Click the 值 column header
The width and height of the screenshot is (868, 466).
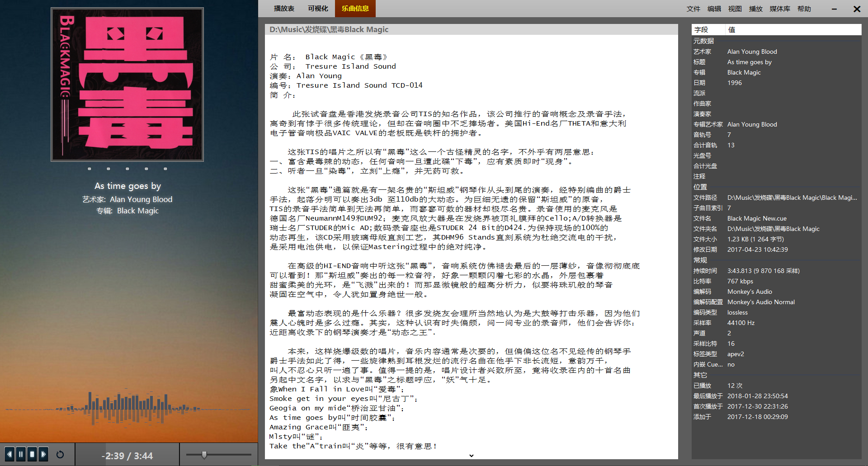pyautogui.click(x=793, y=30)
